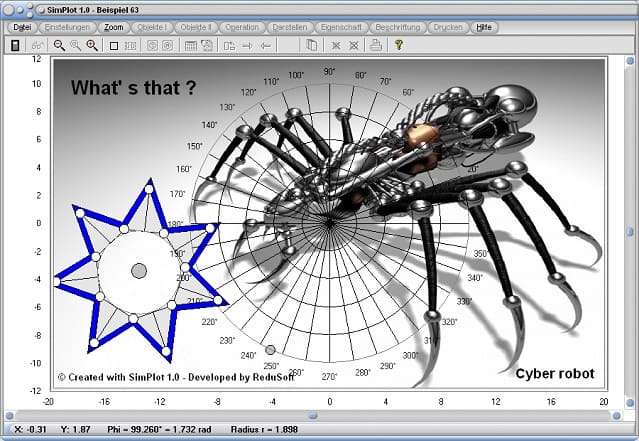The image size is (639, 441).
Task: Click the ruler scale icon
Action: [x=130, y=46]
